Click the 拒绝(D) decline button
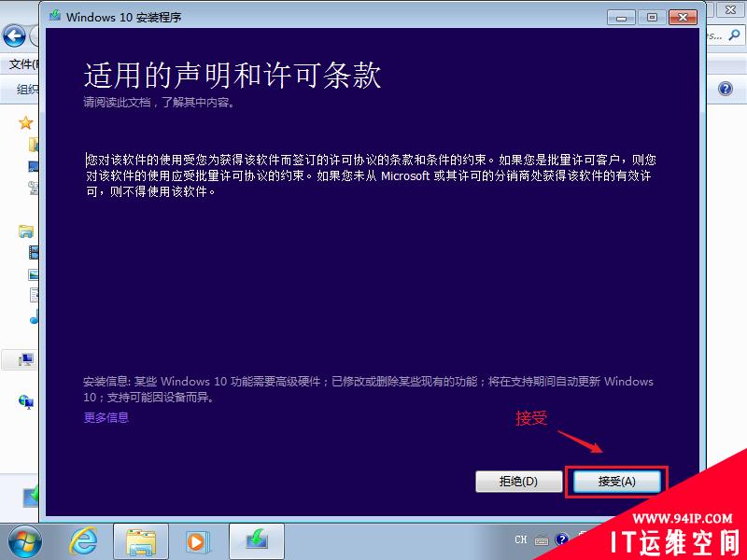The width and height of the screenshot is (747, 560). point(518,482)
